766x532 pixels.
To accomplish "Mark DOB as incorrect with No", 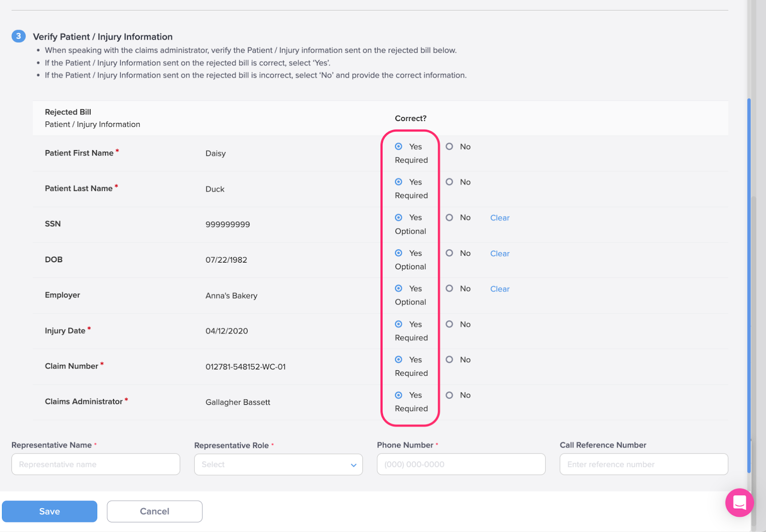I will pyautogui.click(x=449, y=253).
